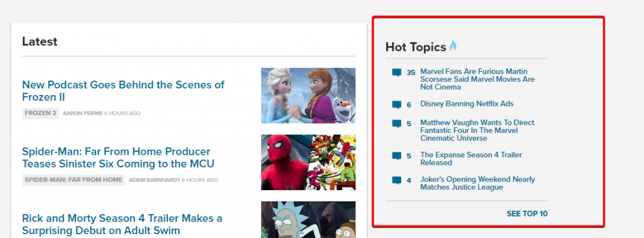Click author name AARON PERINE
Viewport: 644px width, 238px height.
coord(82,113)
